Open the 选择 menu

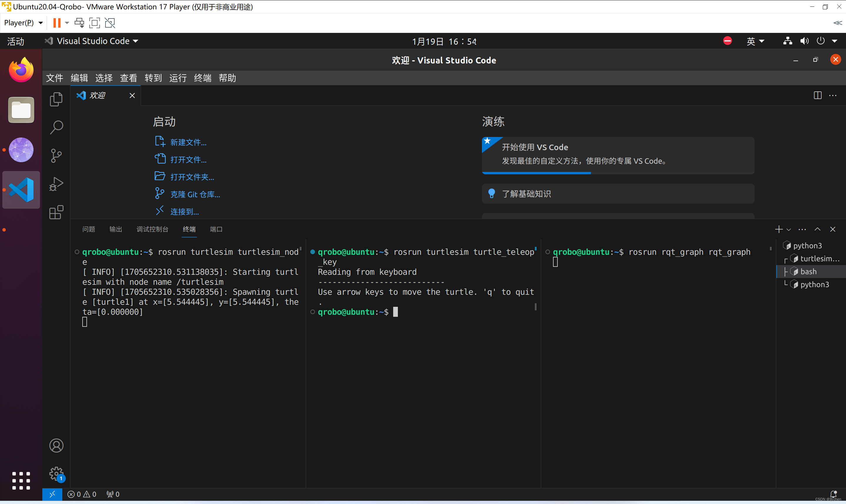click(104, 78)
